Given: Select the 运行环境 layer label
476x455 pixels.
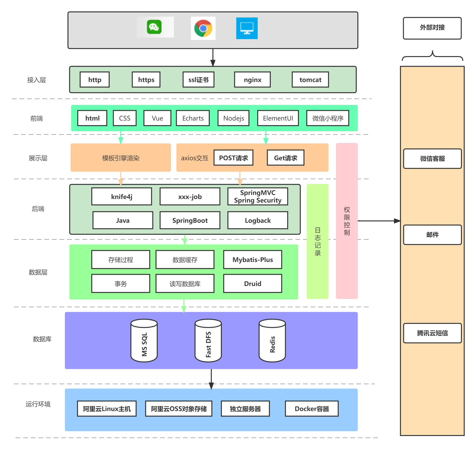Looking at the screenshot, I should coord(38,404).
